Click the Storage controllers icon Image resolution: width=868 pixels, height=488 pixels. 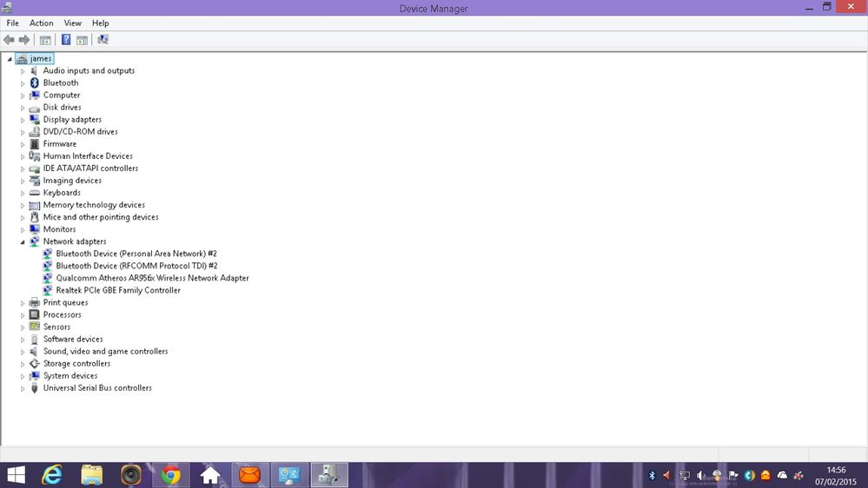(x=35, y=364)
